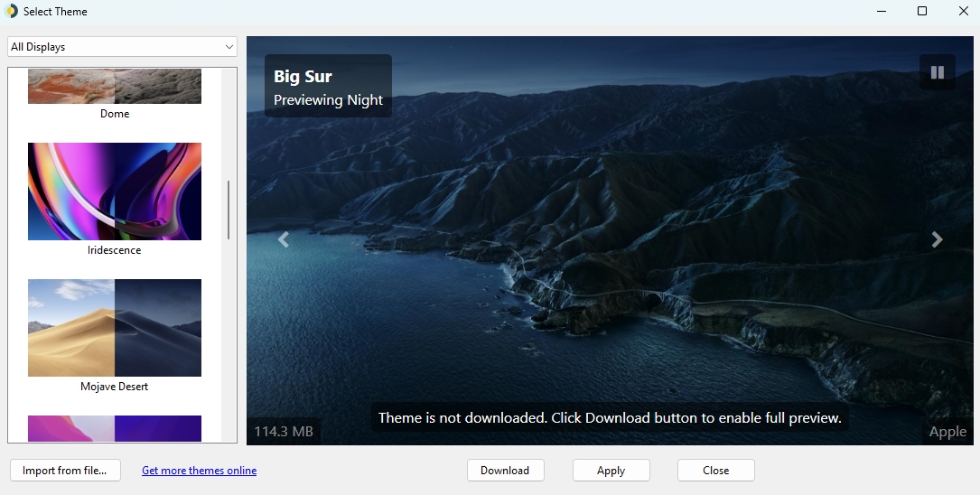Download the Big Sur theme
Viewport: 980px width, 495px height.
coord(505,471)
